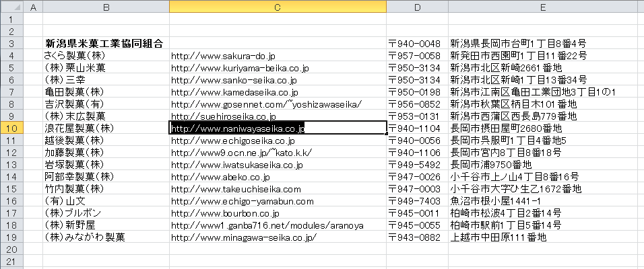Click cell 竹内製菓(株)
644x269 pixels.
(x=106, y=188)
